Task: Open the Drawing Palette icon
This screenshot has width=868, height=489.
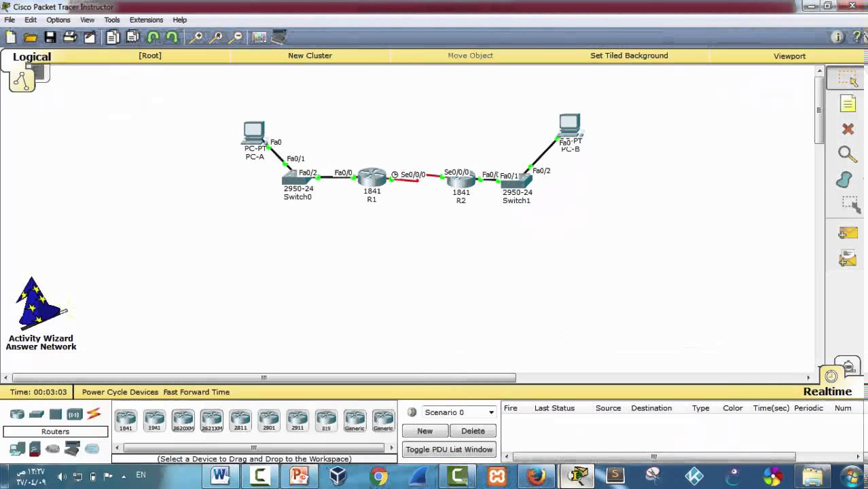Action: point(259,37)
